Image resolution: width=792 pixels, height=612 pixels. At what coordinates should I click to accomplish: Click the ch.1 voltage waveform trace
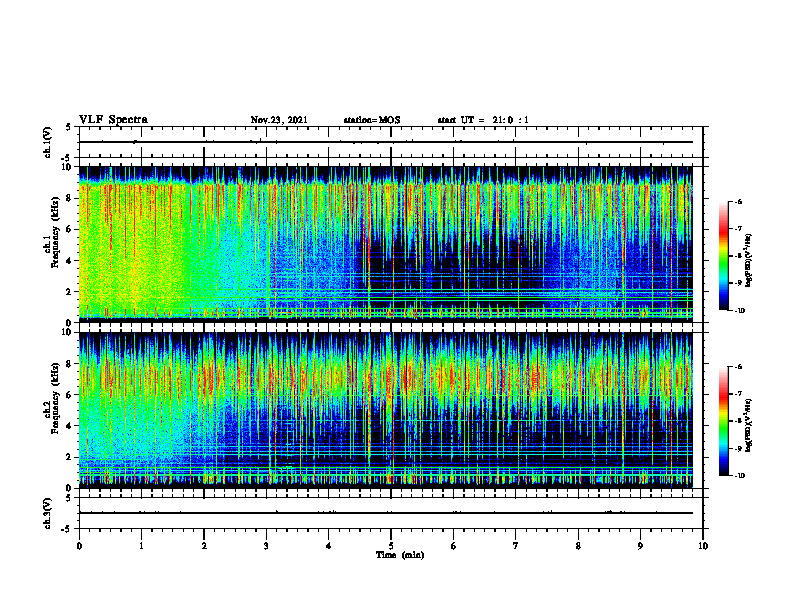tap(385, 142)
